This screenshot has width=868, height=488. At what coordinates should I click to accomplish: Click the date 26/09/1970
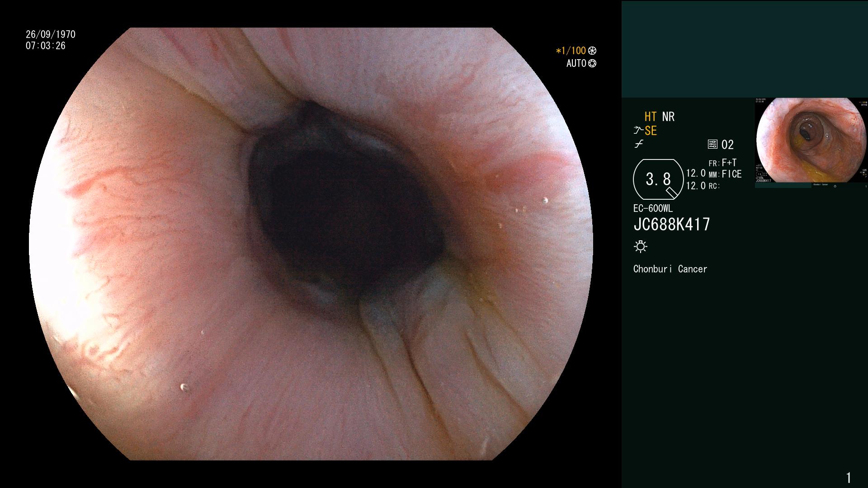[x=51, y=34]
